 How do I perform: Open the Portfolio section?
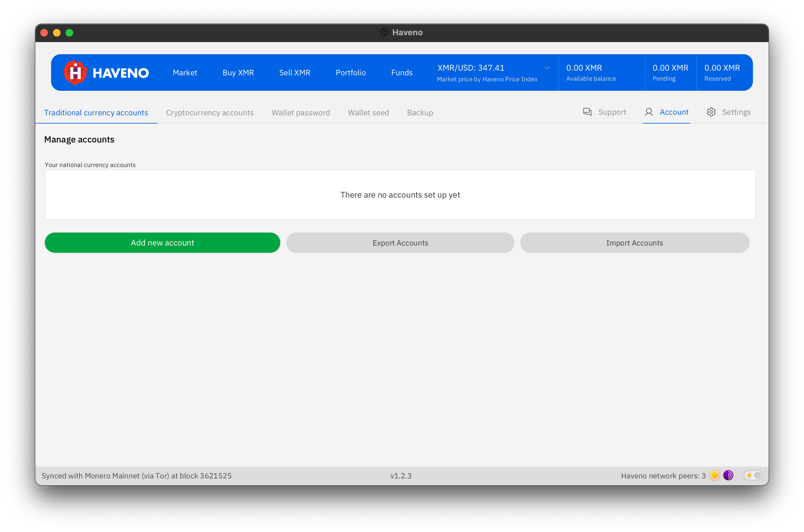(x=351, y=72)
